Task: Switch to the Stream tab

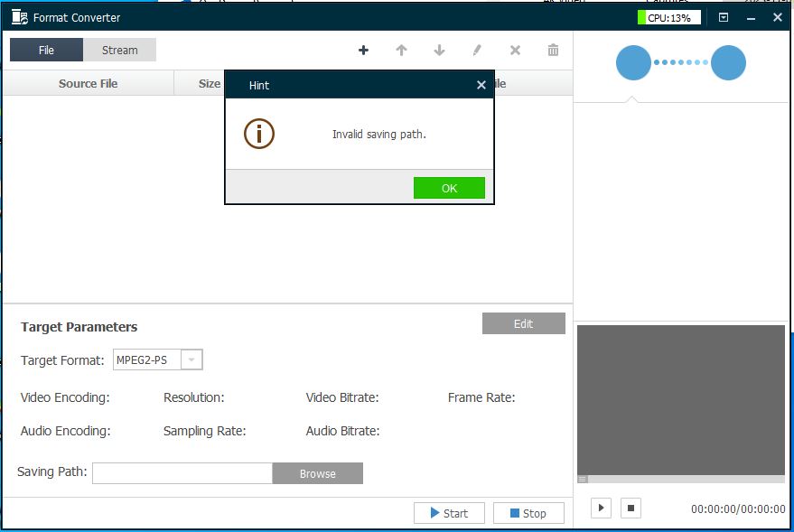Action: (119, 51)
